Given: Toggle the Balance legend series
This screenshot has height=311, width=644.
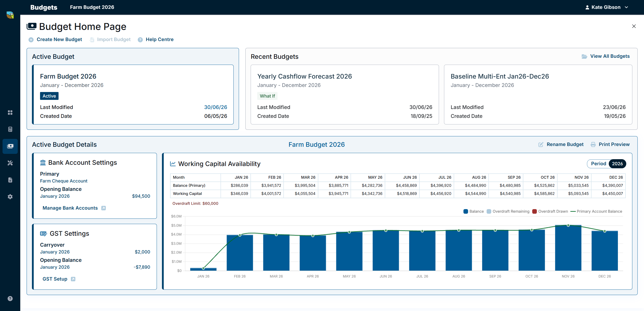Looking at the screenshot, I should point(473,211).
